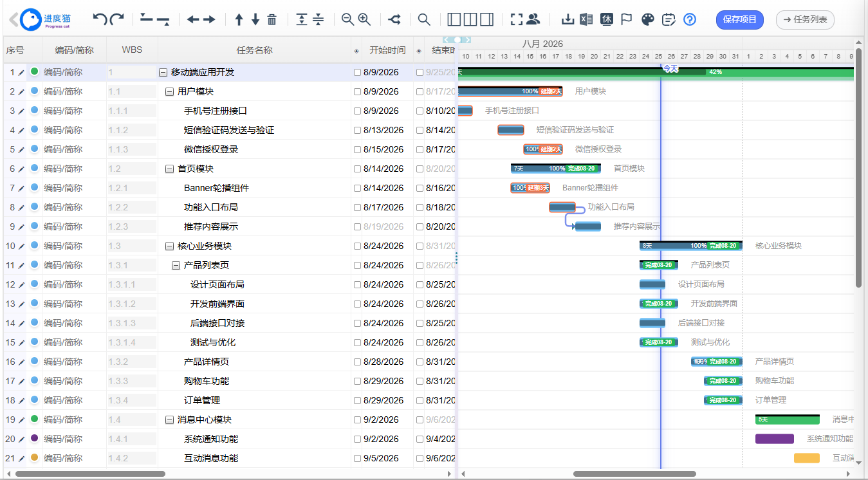Zoom in the Gantt timeline
The width and height of the screenshot is (868, 480).
(x=364, y=19)
